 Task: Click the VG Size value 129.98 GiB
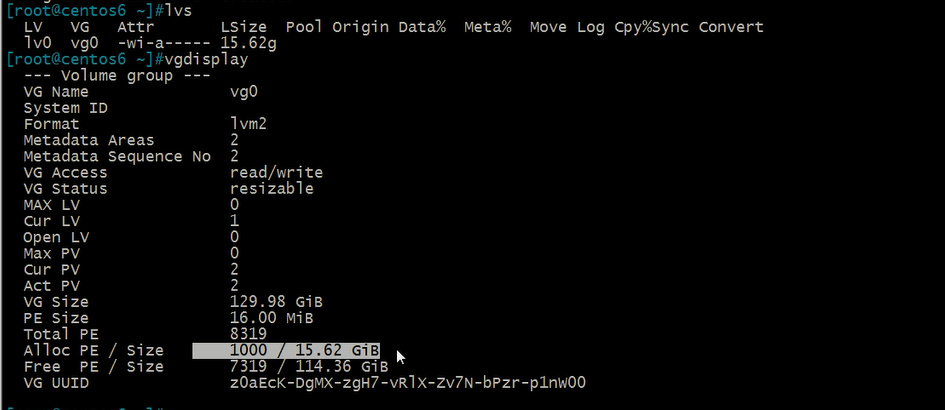(277, 301)
